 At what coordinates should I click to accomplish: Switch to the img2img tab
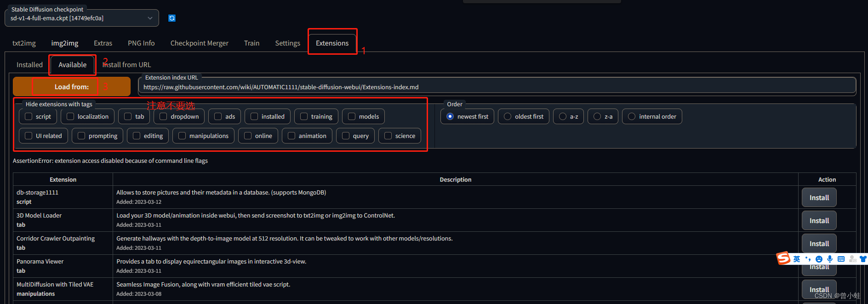[x=65, y=43]
